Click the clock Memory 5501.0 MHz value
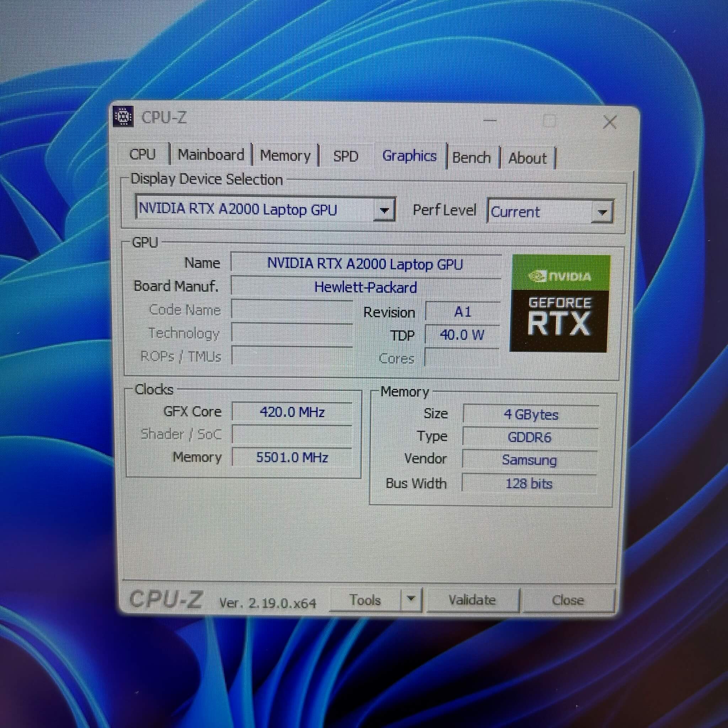Viewport: 728px width, 728px height. (292, 457)
